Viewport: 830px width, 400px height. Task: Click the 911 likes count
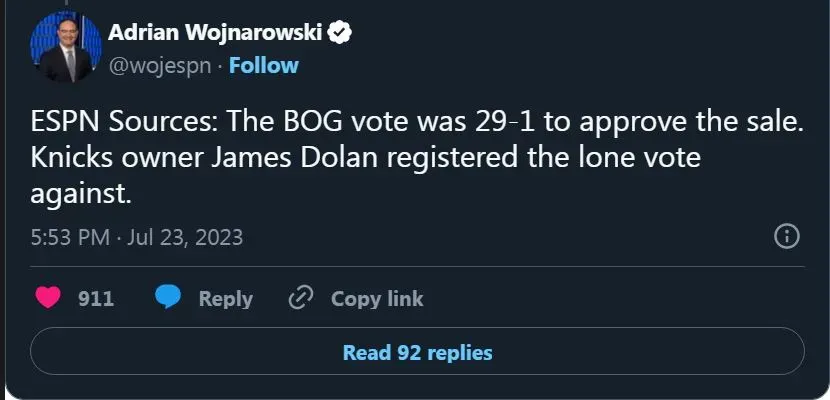point(96,298)
